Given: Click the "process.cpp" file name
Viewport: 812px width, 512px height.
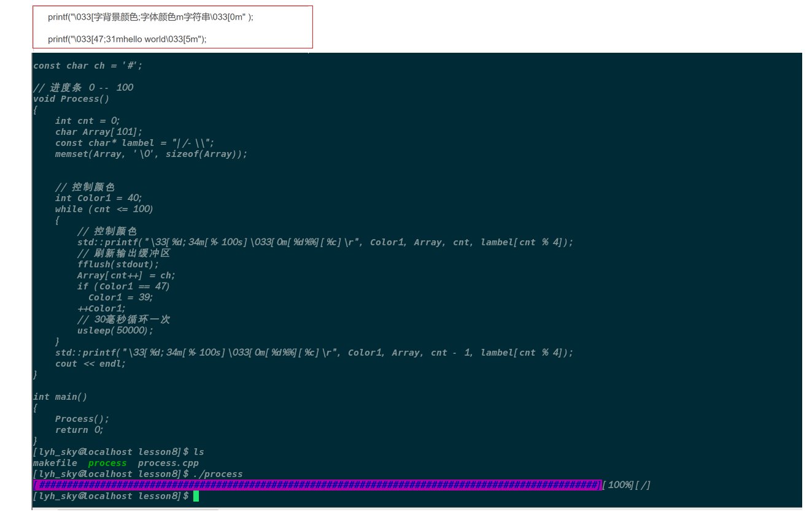Looking at the screenshot, I should coord(168,463).
